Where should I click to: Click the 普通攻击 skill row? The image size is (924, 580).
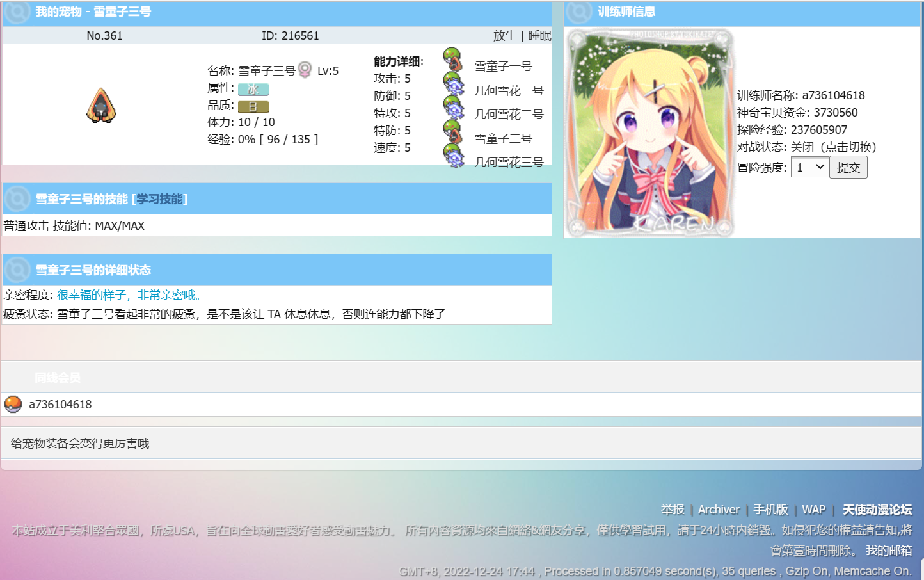point(276,225)
